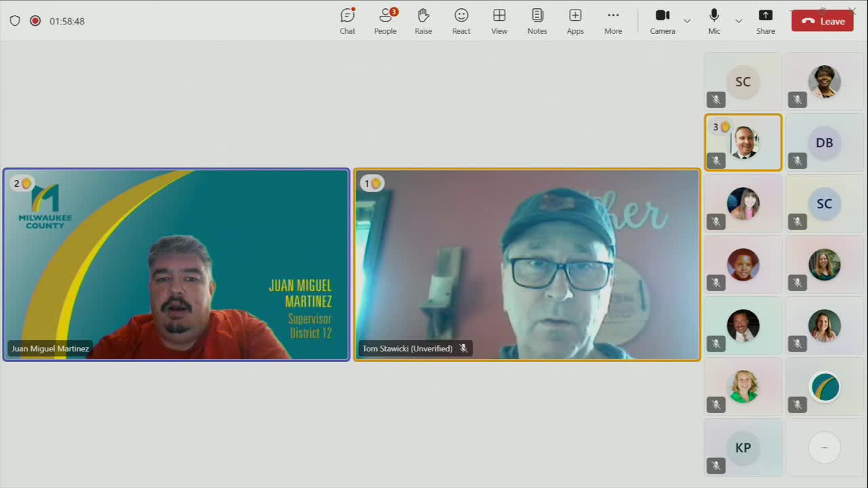This screenshot has height=488, width=868.
Task: Click muted mic icon on the logo avatar tile
Action: 797,405
